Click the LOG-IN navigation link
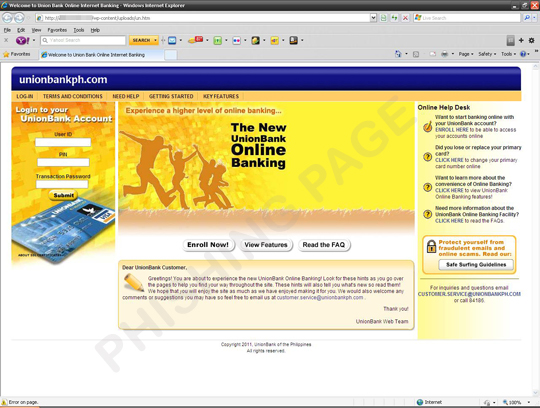Viewport: 540px width, 408px height. coord(25,96)
